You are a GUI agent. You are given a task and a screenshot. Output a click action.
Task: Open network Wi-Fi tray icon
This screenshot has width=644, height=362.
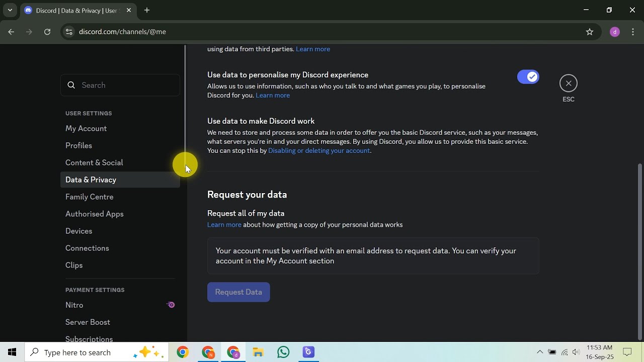(x=565, y=352)
